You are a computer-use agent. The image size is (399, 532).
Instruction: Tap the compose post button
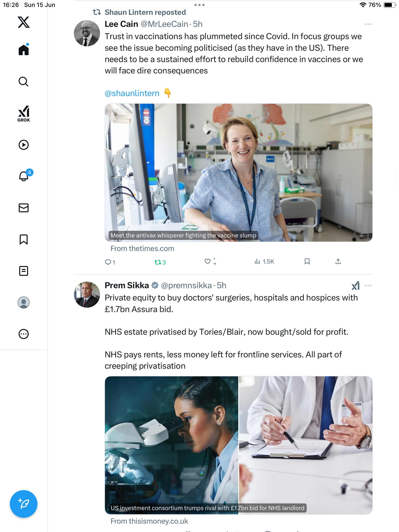[x=24, y=504]
